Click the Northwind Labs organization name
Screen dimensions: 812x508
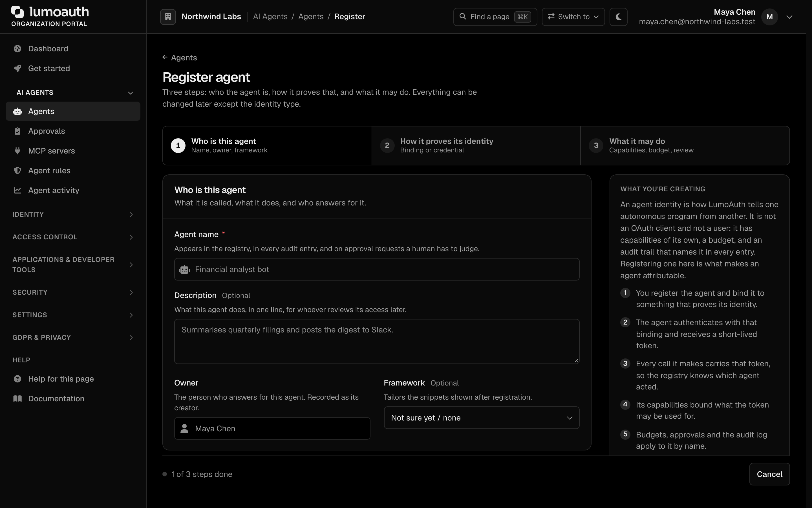[x=211, y=16]
